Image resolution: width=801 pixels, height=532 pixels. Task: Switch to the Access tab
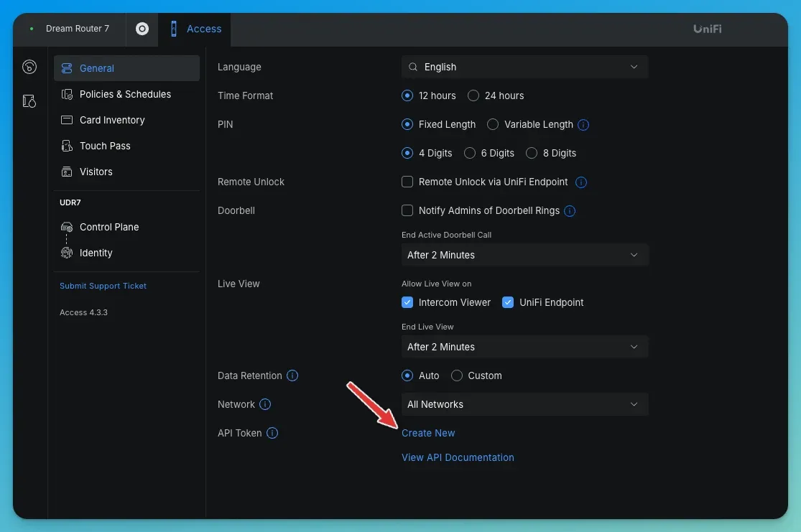[195, 29]
